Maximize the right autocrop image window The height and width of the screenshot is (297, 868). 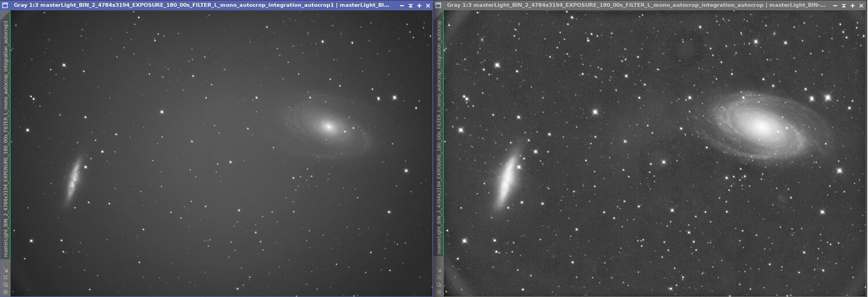pyautogui.click(x=852, y=6)
